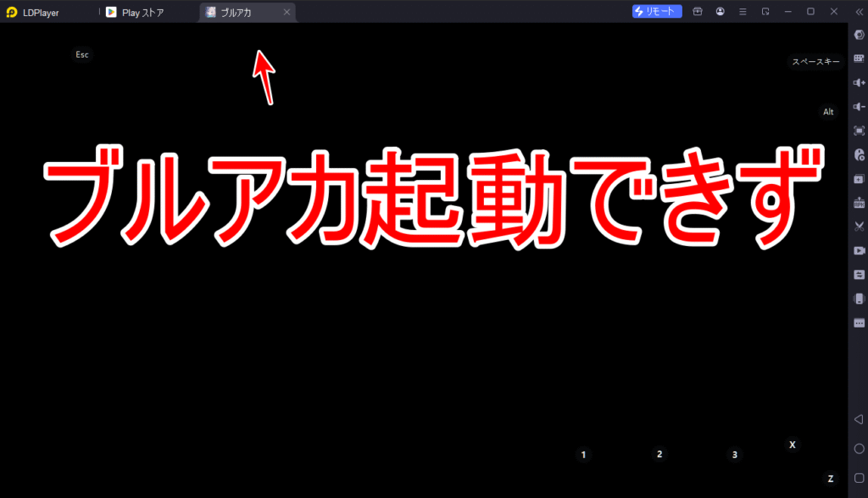The image size is (868, 498).
Task: Click the volume down icon
Action: [860, 106]
